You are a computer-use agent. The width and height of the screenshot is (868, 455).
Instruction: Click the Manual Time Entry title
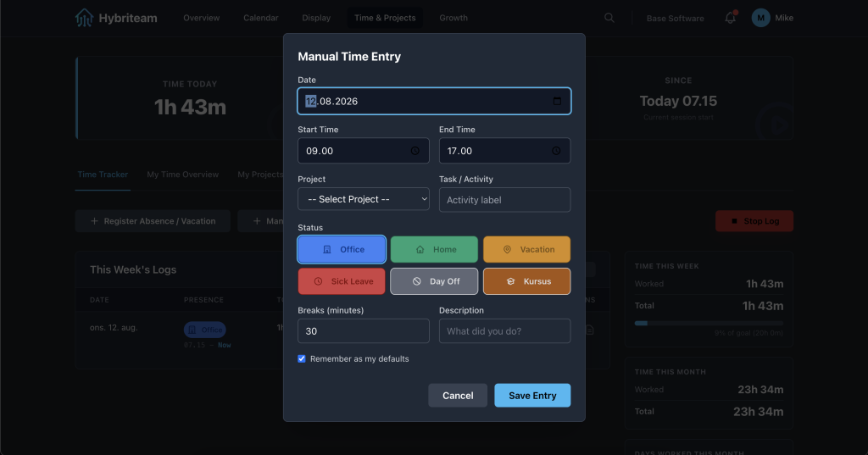(349, 57)
